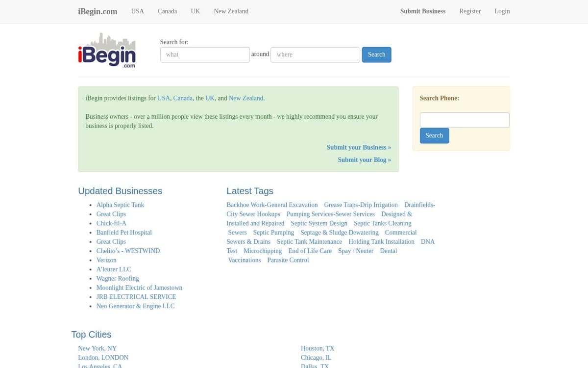Select the Backhoe Work-General Excavation tag
Image resolution: width=588 pixels, height=368 pixels.
click(x=272, y=205)
